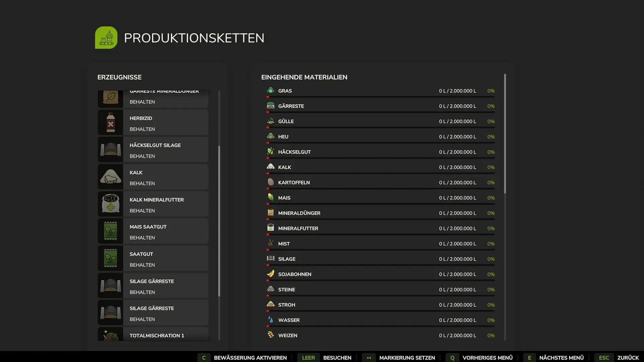Click the Erzeugnisse list scrollbar
Image resolution: width=644 pixels, height=362 pixels.
coord(219,221)
